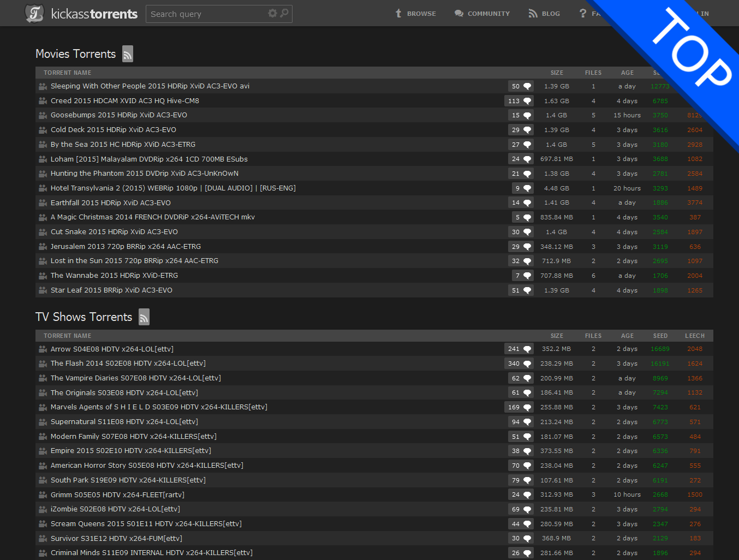
Task: Click comment count 169 on Agents of SHIELD row
Action: click(514, 407)
